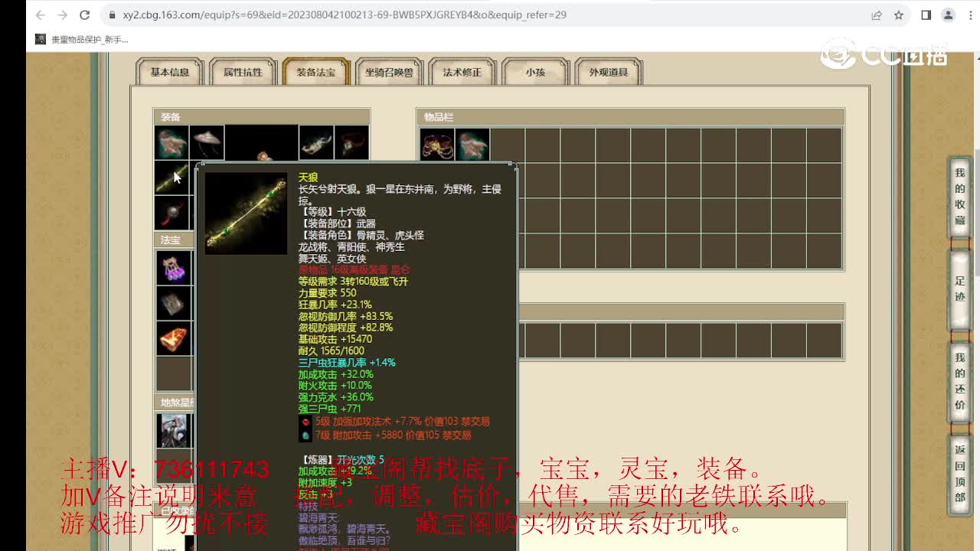Open the 坐骑召唤兽 tab

389,73
